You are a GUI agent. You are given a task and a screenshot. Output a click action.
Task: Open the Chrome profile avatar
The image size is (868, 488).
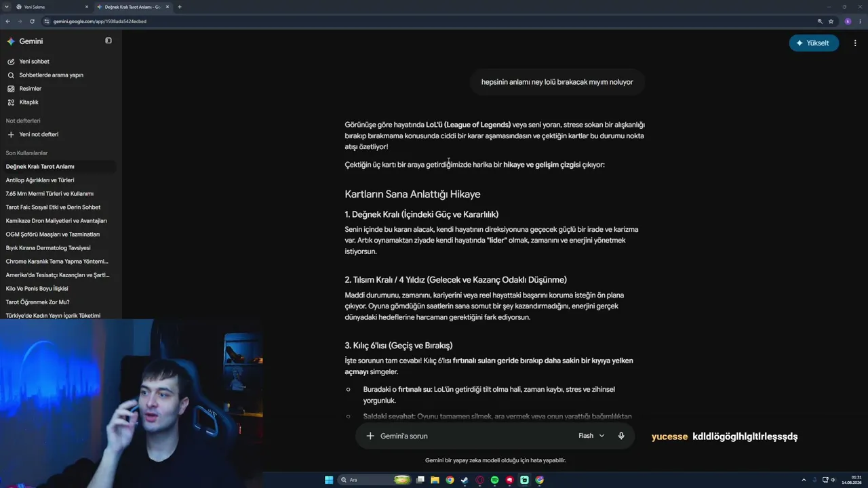[848, 21]
